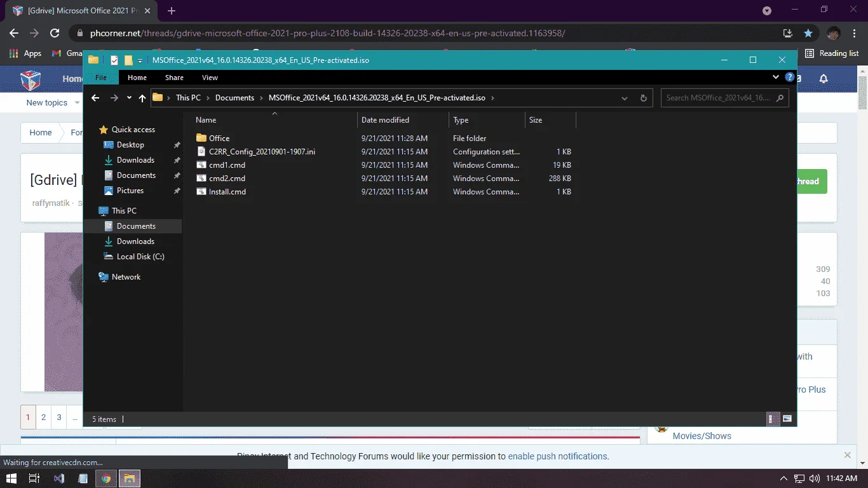Open Apps in Chrome's bookmarks bar
Image resolution: width=868 pixels, height=488 pixels.
[26, 54]
